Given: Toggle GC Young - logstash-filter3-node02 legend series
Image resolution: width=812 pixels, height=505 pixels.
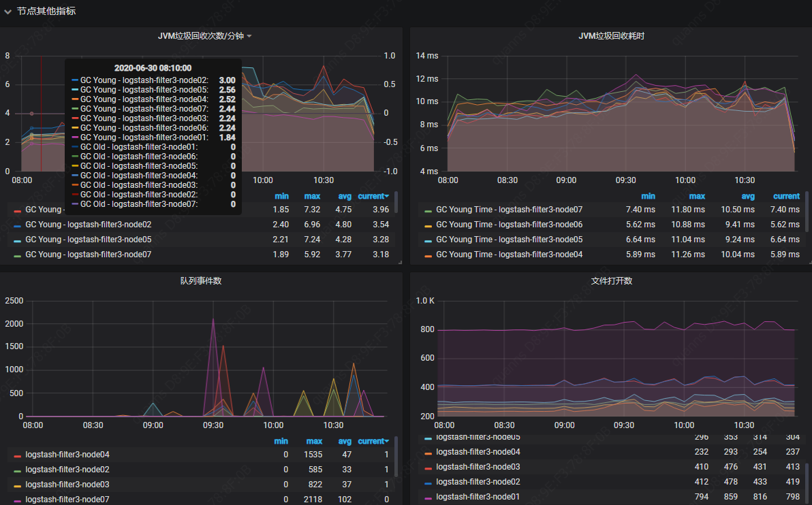Looking at the screenshot, I should (88, 225).
